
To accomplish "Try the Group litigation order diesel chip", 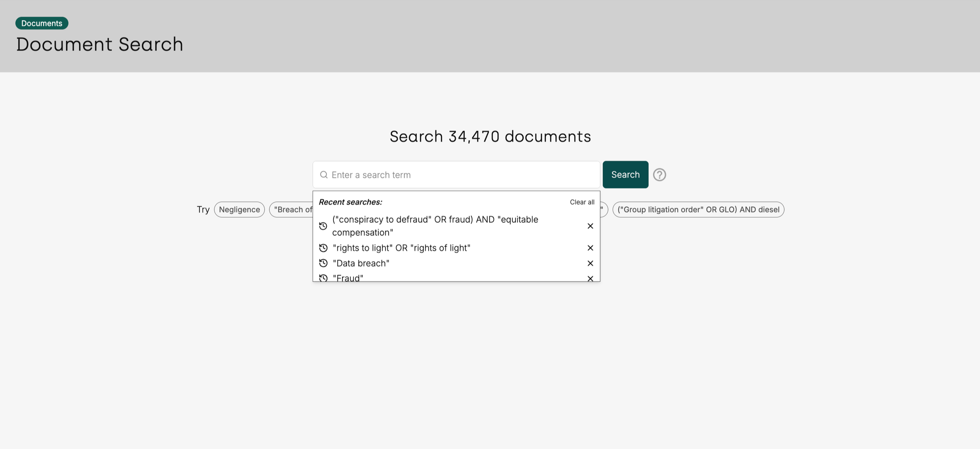I will coord(698,209).
